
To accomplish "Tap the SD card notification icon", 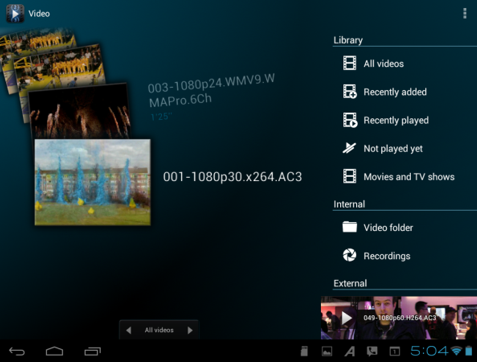I will 304,351.
